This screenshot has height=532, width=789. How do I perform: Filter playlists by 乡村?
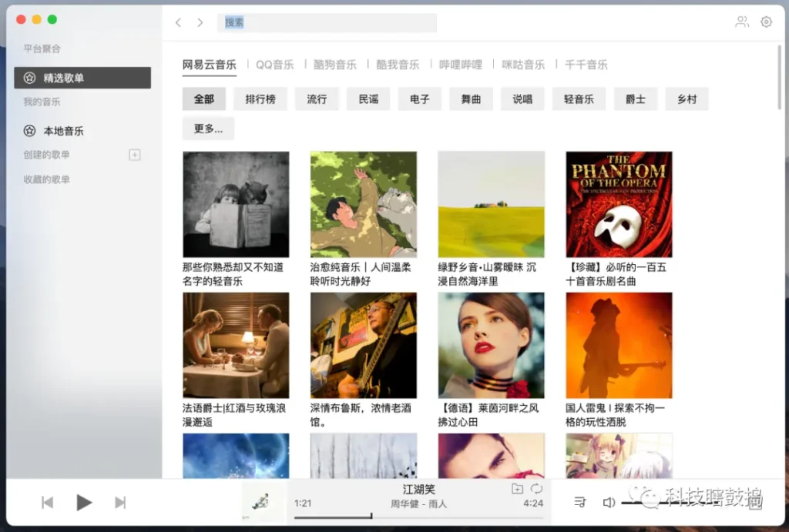tap(687, 99)
